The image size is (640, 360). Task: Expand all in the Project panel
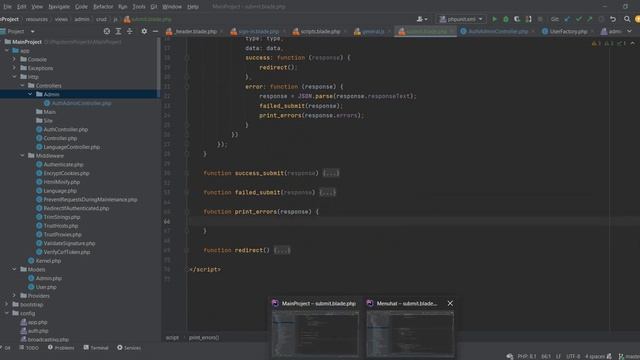point(118,31)
